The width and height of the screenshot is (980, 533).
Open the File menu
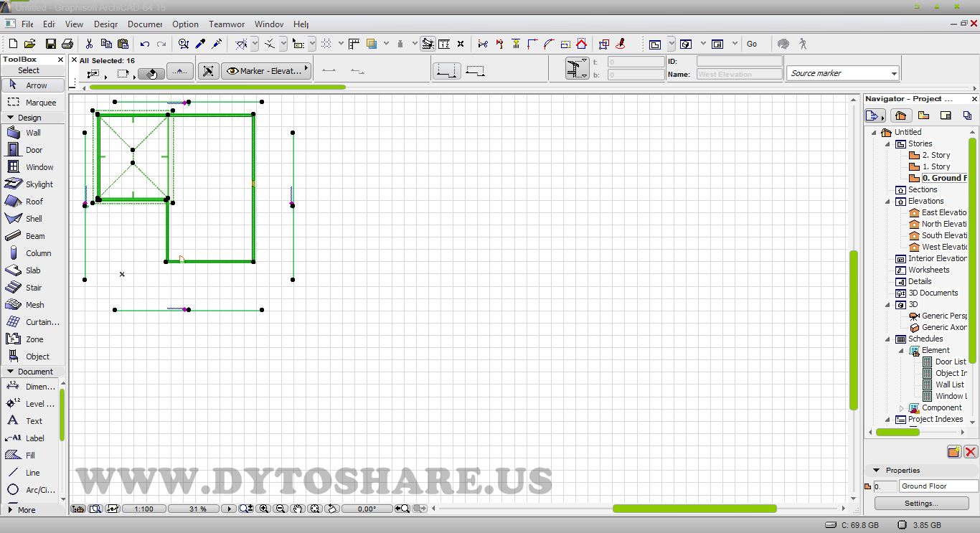pyautogui.click(x=27, y=24)
